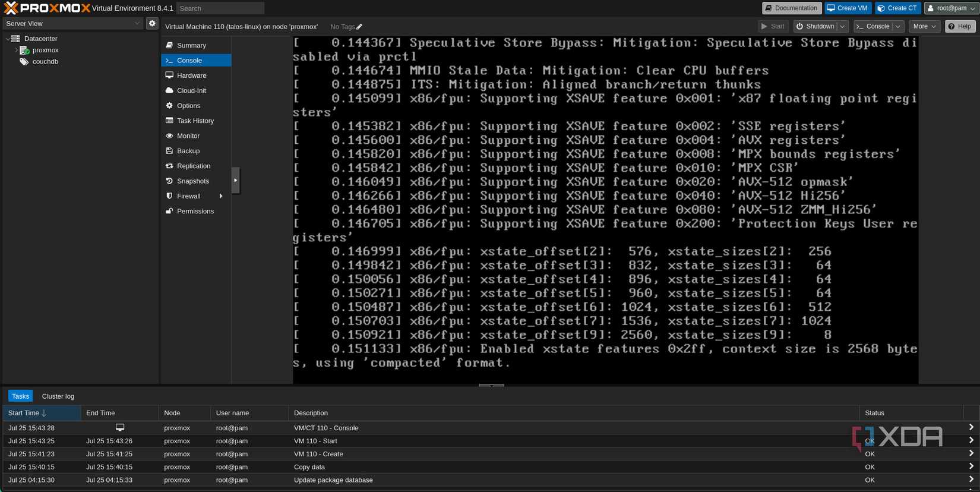
Task: Expand the noVNC console side handle
Action: click(235, 180)
